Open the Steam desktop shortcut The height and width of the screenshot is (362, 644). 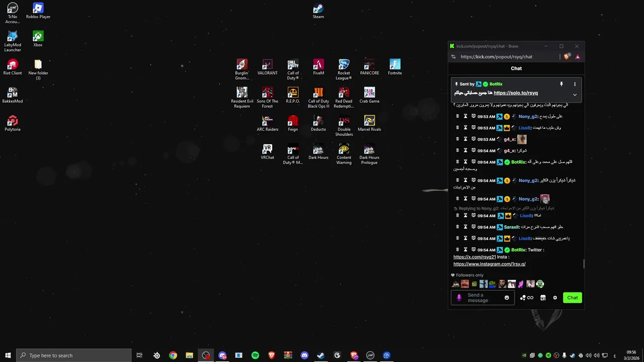318,11
